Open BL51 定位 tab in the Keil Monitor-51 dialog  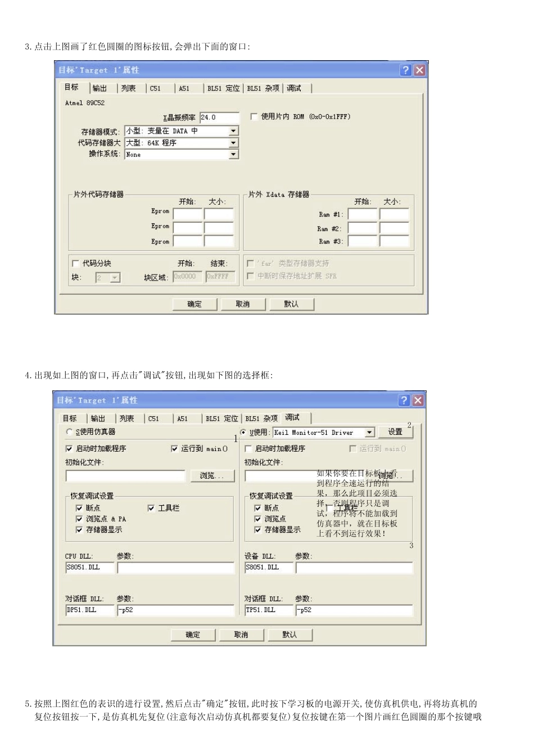pos(221,418)
